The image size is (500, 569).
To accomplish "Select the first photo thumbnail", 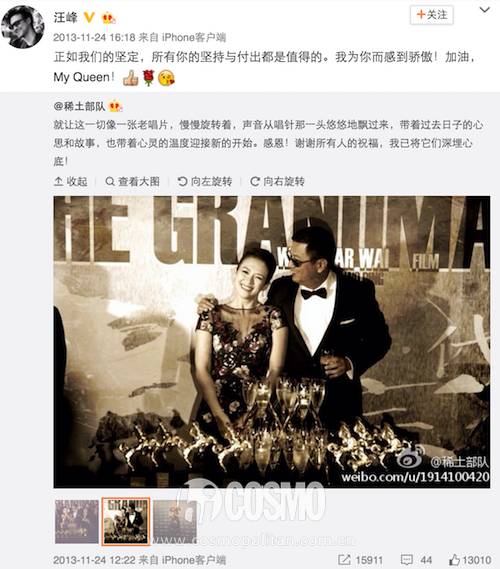I will click(77, 521).
